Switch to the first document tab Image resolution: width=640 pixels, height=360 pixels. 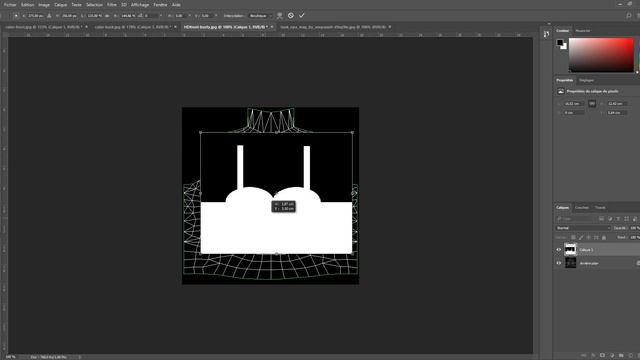pyautogui.click(x=44, y=27)
